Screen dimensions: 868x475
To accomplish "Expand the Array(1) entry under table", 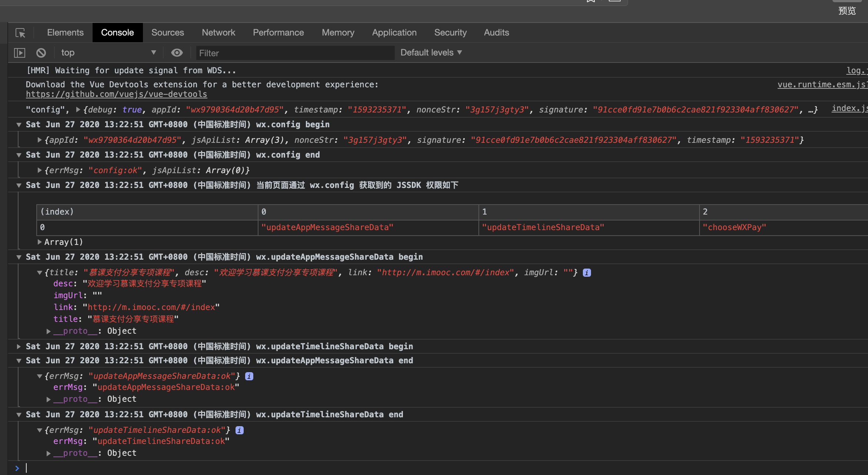I will tap(40, 242).
